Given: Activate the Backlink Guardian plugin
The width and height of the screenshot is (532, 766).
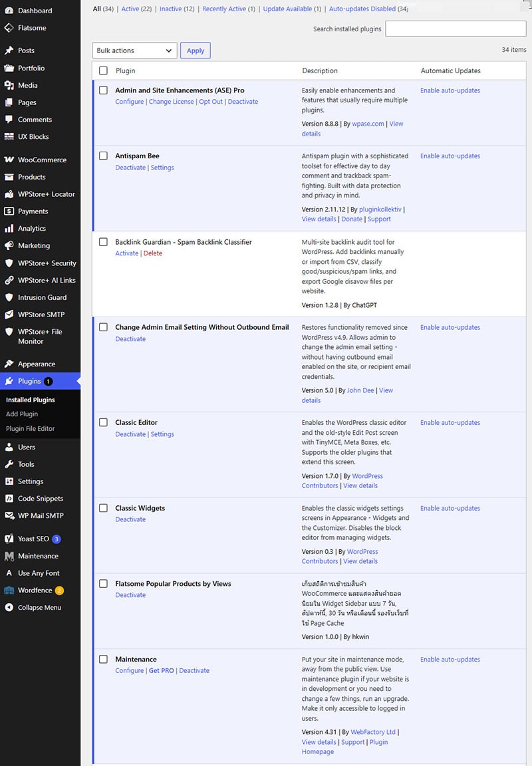Looking at the screenshot, I should click(x=127, y=253).
